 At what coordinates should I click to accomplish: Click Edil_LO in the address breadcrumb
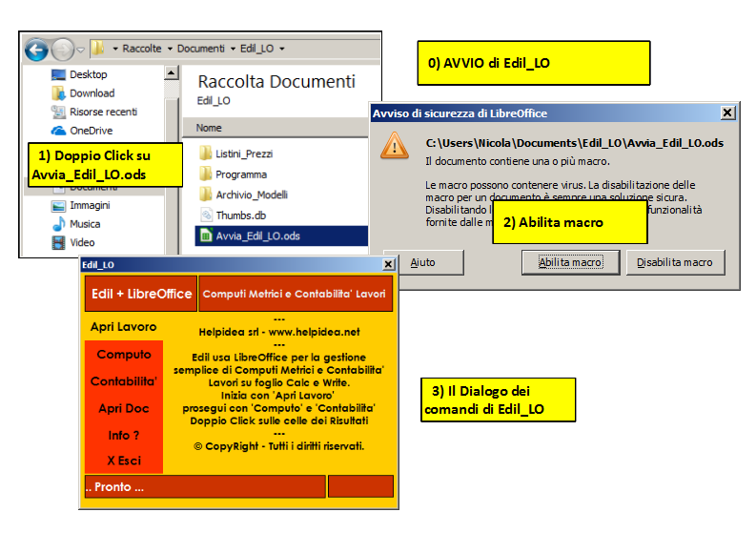[257, 49]
